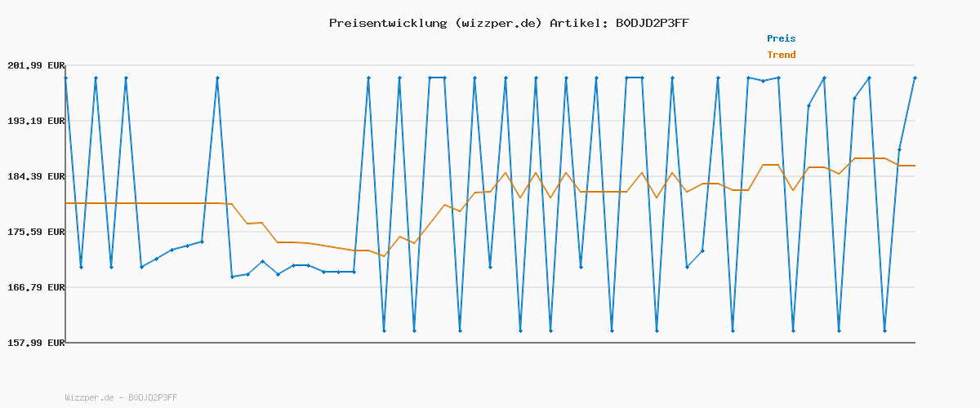Image resolution: width=980 pixels, height=408 pixels.
Task: Click the horizontal gridline at 193.19 EUR
Action: pos(490,121)
